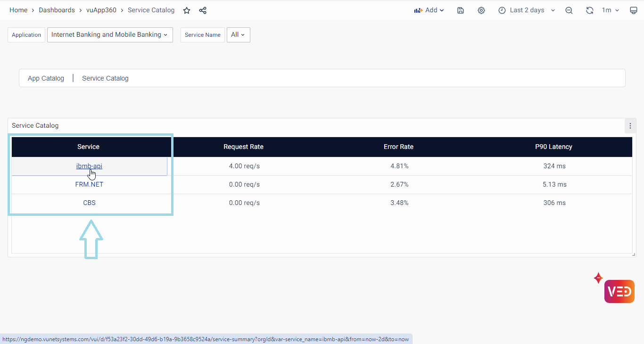Open the VED assistant widget

coord(619,291)
